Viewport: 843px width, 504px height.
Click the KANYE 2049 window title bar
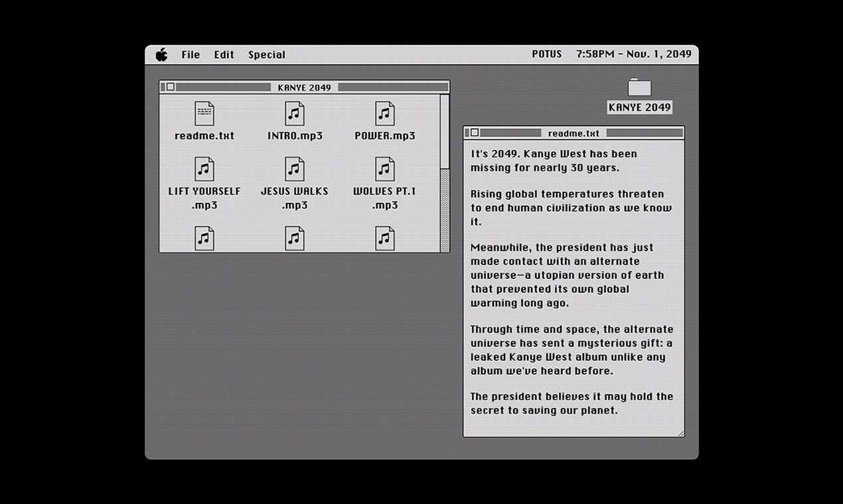coord(305,87)
